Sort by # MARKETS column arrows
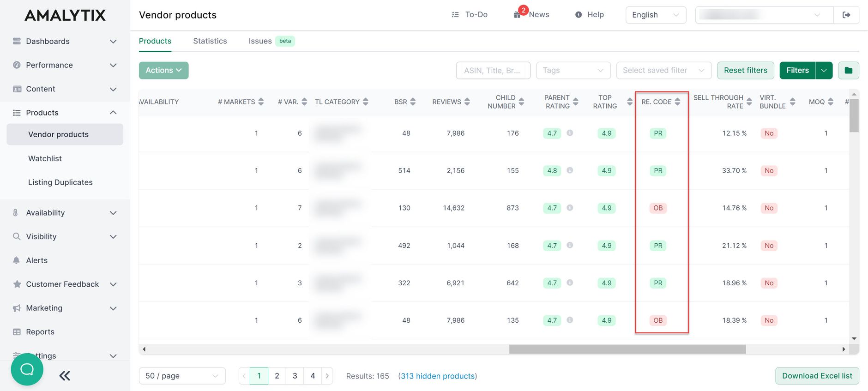 (261, 102)
